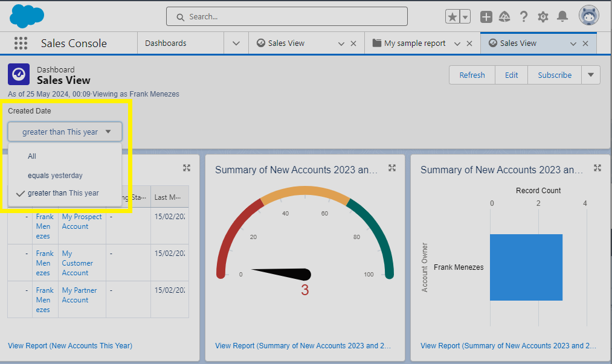The width and height of the screenshot is (612, 364).
Task: Select the equals yesterday filter option
Action: [65, 176]
